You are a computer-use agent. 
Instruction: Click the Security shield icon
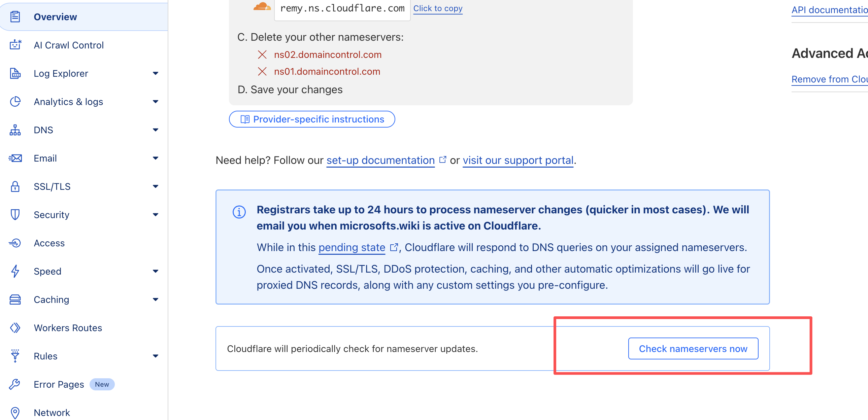coord(15,215)
